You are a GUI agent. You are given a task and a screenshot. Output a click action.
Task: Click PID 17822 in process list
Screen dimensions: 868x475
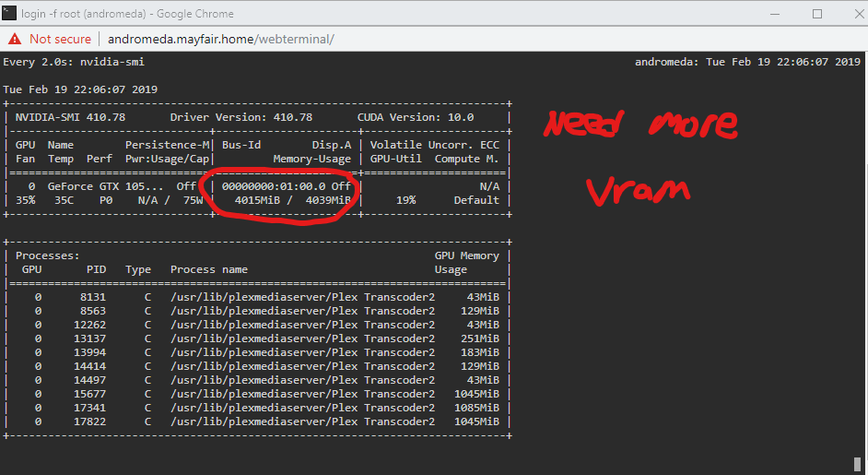click(x=89, y=422)
